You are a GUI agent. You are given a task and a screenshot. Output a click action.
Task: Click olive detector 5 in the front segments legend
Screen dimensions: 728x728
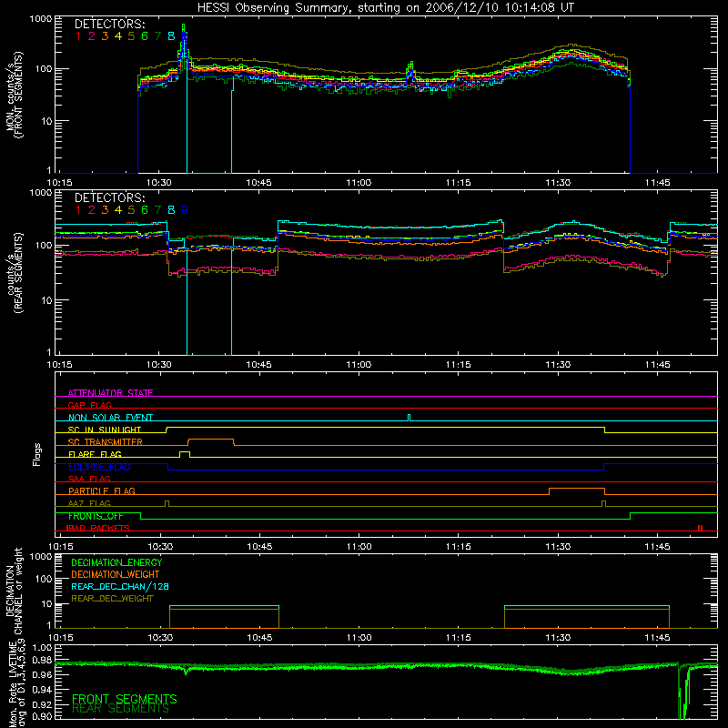[x=131, y=35]
